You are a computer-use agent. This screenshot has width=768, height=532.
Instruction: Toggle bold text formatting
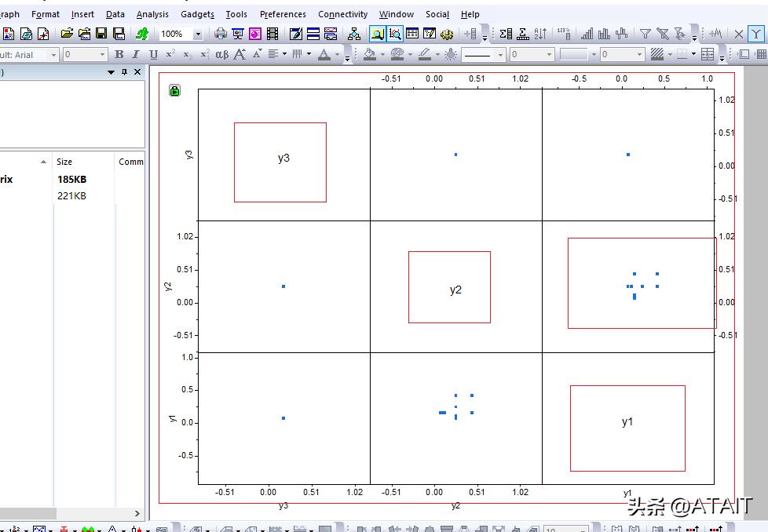click(119, 54)
